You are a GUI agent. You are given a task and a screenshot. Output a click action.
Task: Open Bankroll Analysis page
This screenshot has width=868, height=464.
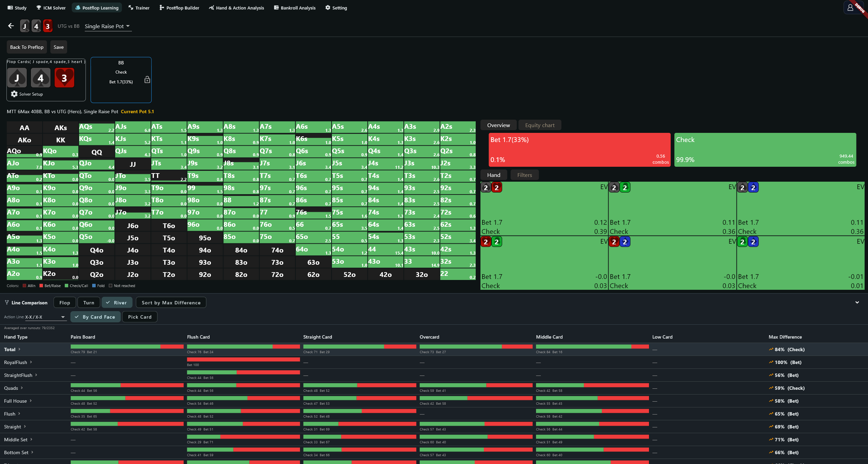pos(295,8)
